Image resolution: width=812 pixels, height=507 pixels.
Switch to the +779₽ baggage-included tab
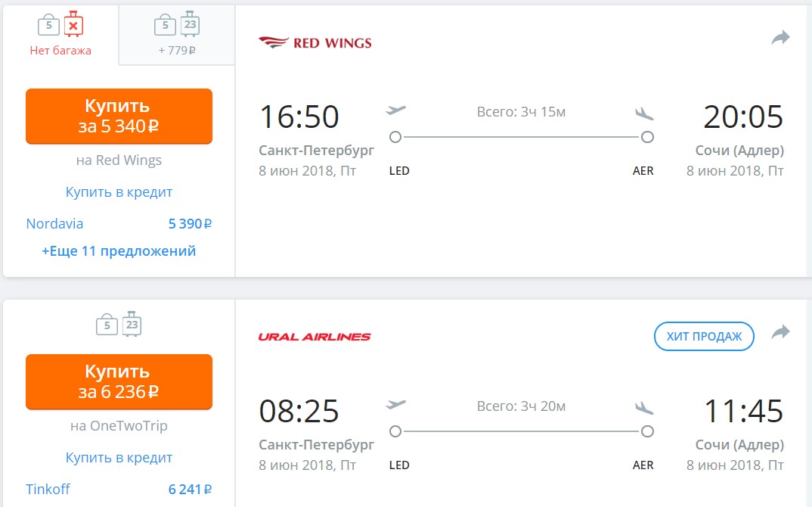[177, 36]
